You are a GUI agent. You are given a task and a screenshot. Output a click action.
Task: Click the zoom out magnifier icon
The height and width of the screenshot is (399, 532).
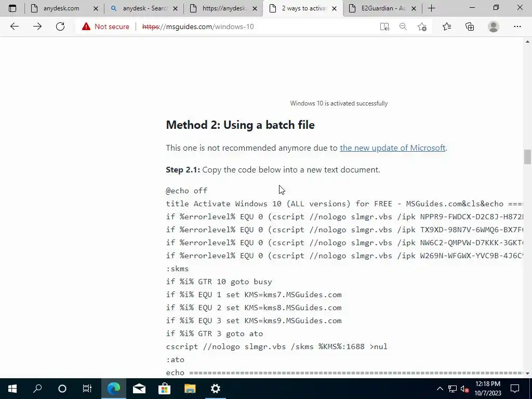click(403, 26)
